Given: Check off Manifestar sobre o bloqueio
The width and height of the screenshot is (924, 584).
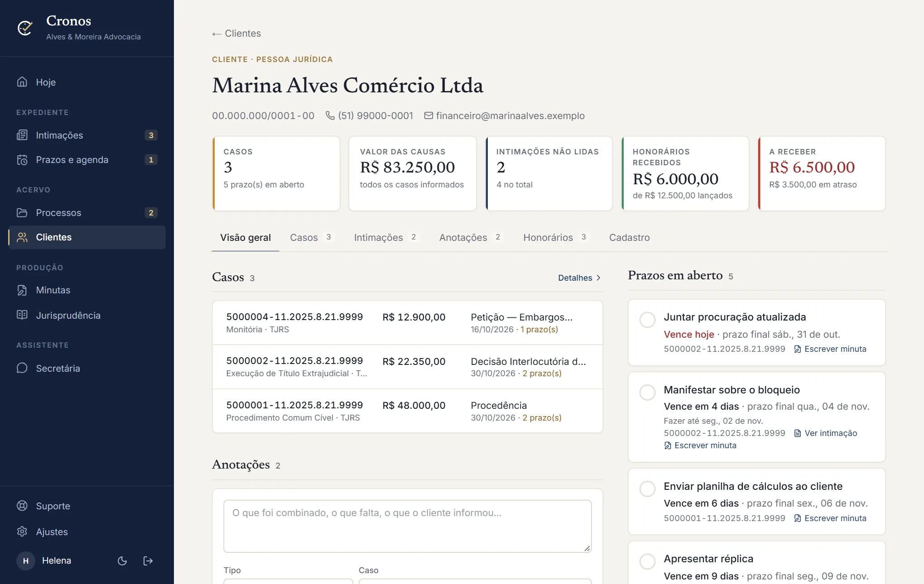Looking at the screenshot, I should coord(647,393).
